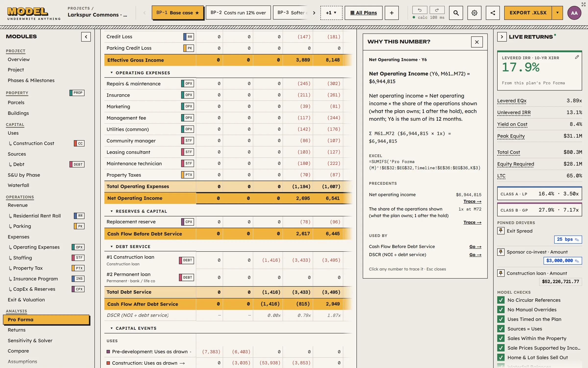This screenshot has width=588, height=368.
Task: Click the OPX tag on Insurance row
Action: click(188, 95)
